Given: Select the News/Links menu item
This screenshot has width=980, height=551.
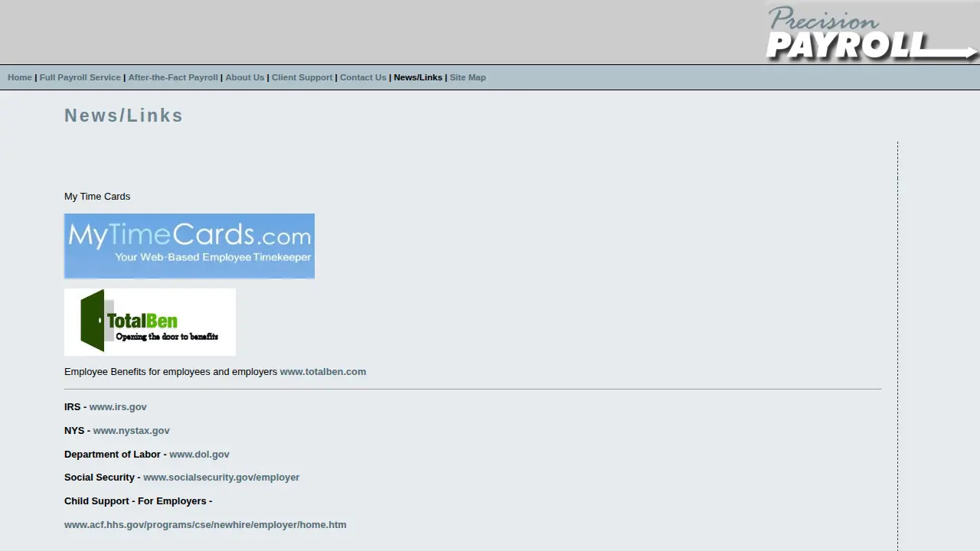Looking at the screenshot, I should (418, 77).
